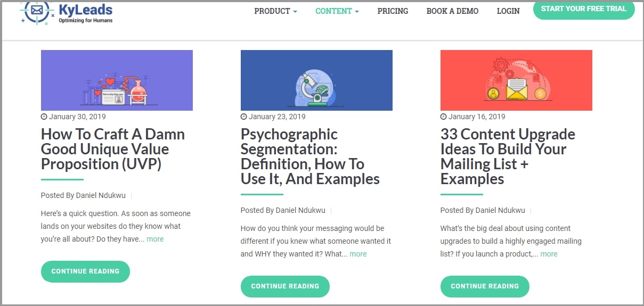The image size is (644, 306).
Task: Continue reading the 33 Content Upgrade Ideas post
Action: coord(485,286)
